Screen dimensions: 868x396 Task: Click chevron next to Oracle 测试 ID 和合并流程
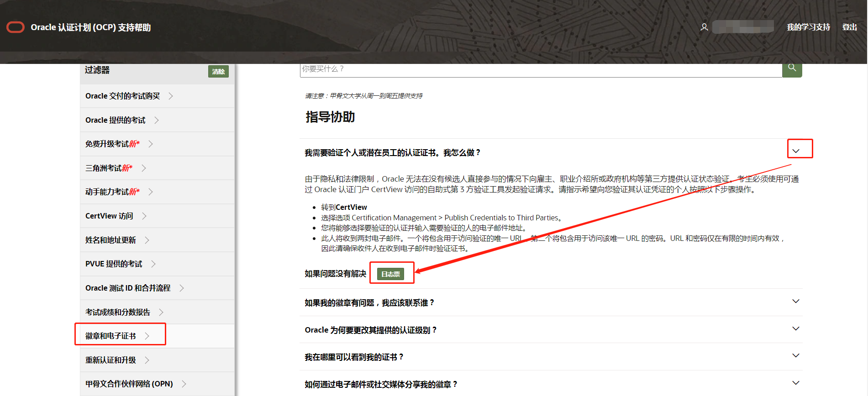181,288
